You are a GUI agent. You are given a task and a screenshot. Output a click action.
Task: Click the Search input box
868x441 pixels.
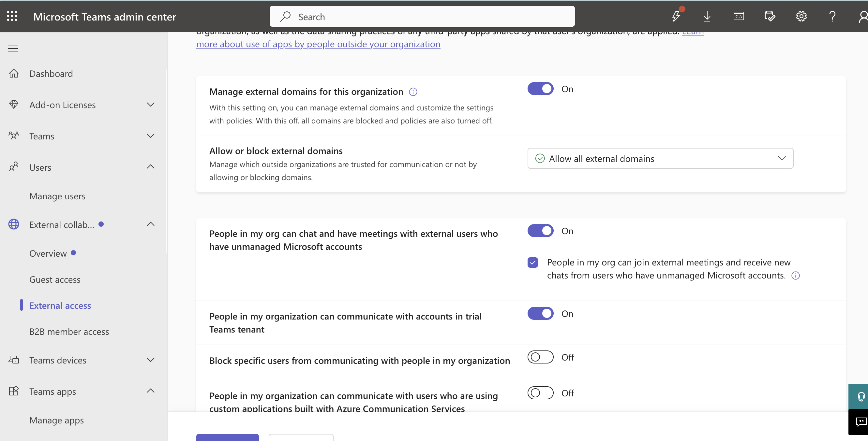coord(422,16)
